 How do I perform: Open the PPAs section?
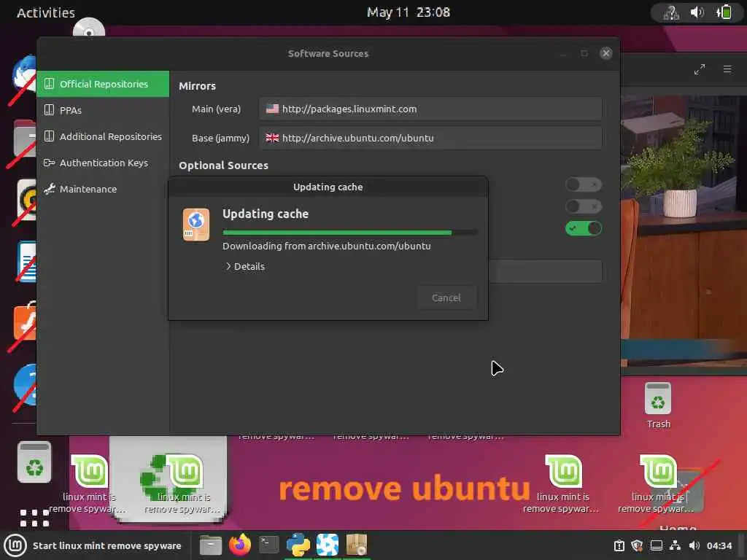[103, 111]
